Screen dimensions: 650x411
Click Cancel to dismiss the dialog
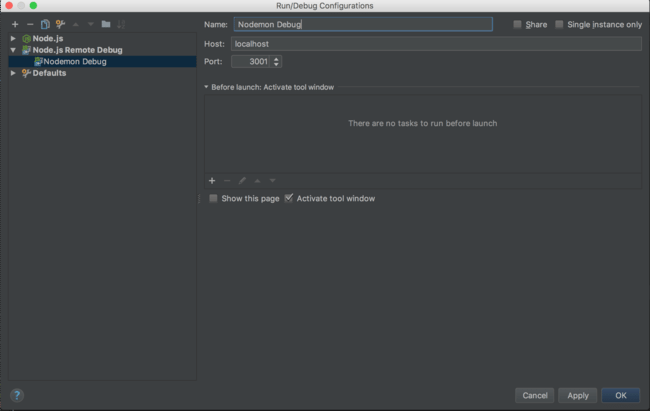point(535,395)
